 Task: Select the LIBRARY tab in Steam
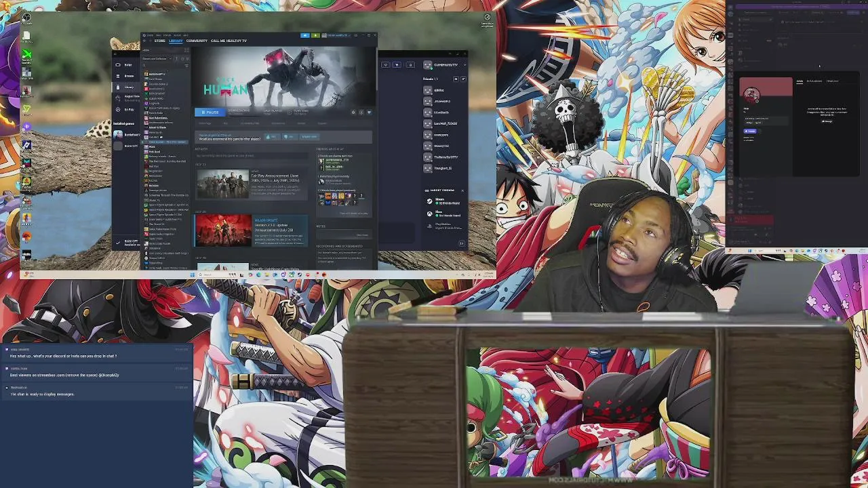click(x=176, y=41)
